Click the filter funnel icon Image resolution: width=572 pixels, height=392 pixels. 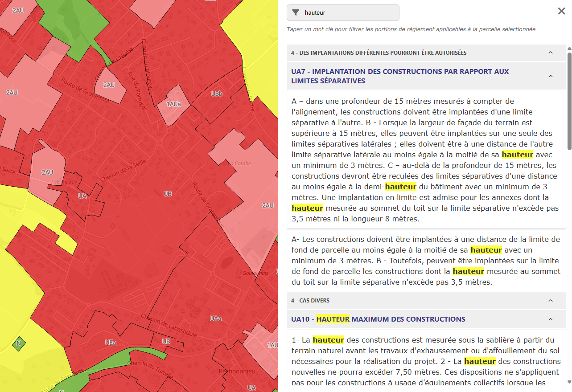pos(295,12)
